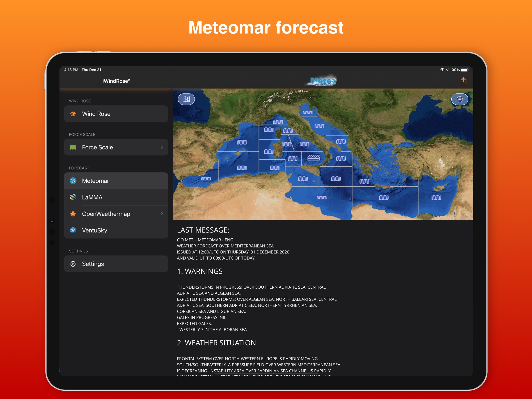The image size is (532, 399).
Task: Tap the Wi-Fi status icon
Action: pyautogui.click(x=442, y=70)
